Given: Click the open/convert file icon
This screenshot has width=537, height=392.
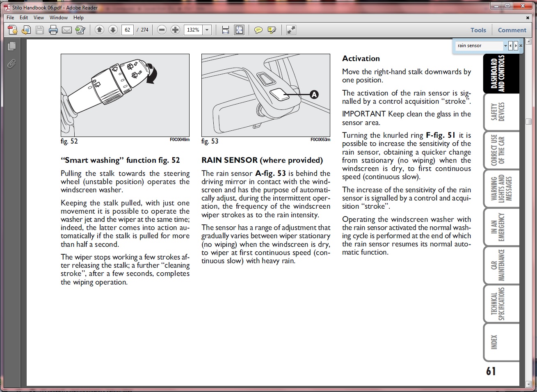Looking at the screenshot, I should click(x=26, y=30).
